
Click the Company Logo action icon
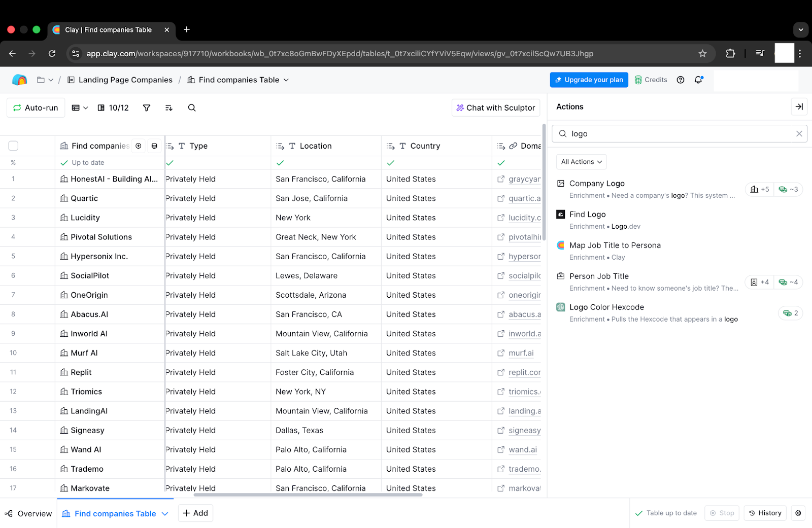tap(561, 183)
